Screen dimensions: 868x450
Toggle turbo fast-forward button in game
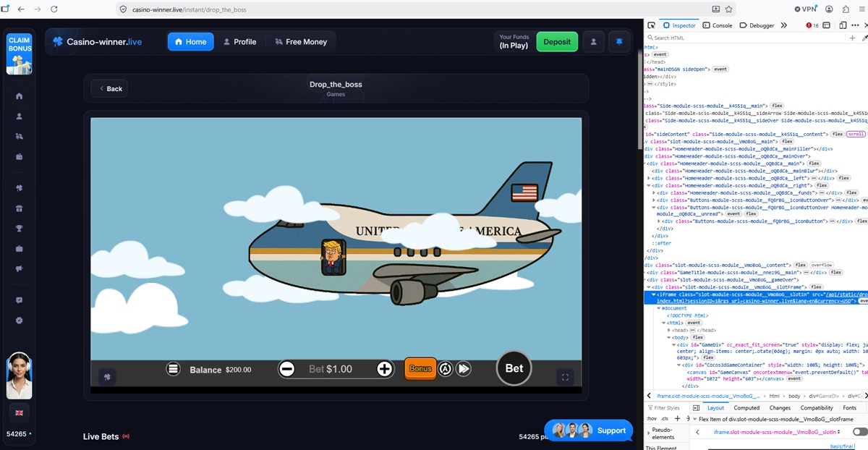click(464, 369)
